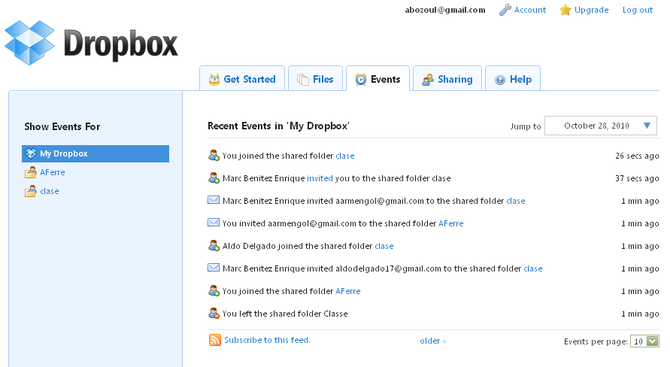Click user icon of 'Marc Benitez Enrique invited you' event
The image size is (670, 367).
tap(214, 178)
